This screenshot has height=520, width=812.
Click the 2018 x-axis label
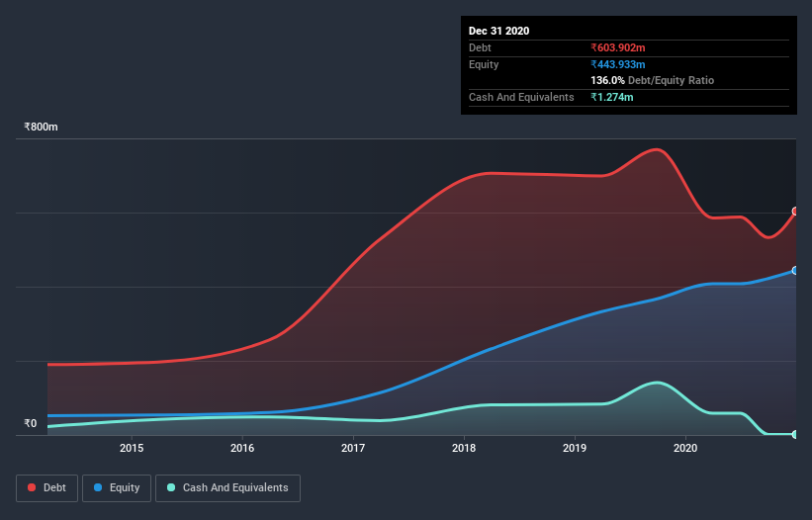tap(464, 448)
